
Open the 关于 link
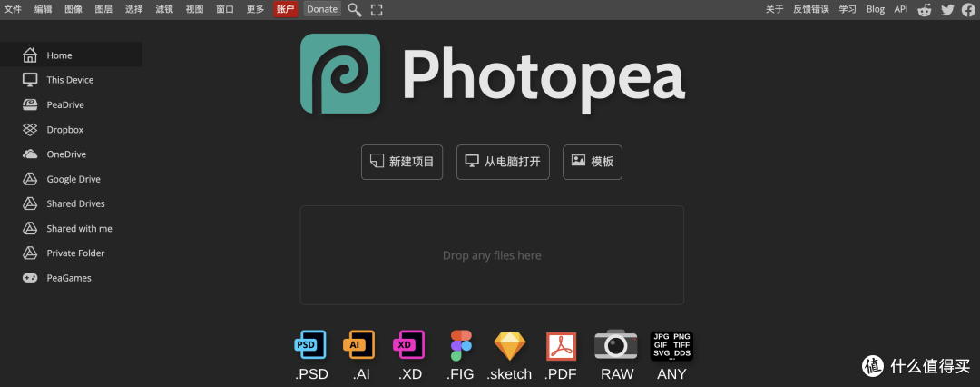coord(774,9)
